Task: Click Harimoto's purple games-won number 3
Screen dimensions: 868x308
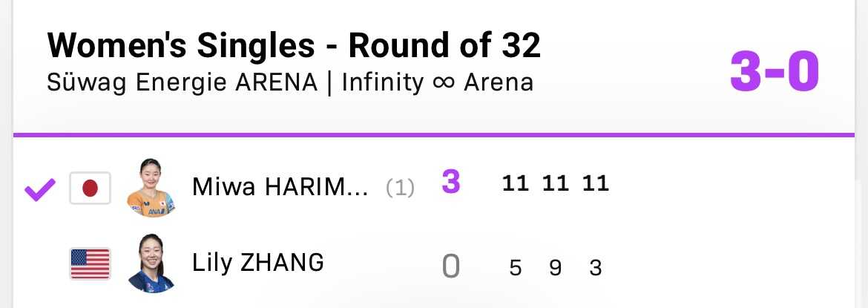Action: [451, 183]
